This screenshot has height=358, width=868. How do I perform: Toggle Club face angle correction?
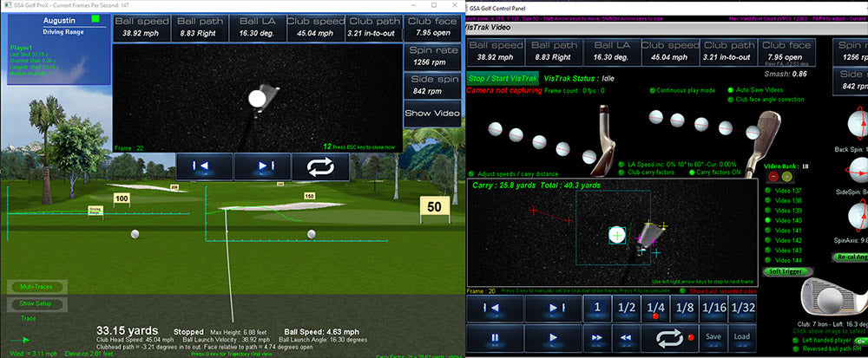coord(730,99)
